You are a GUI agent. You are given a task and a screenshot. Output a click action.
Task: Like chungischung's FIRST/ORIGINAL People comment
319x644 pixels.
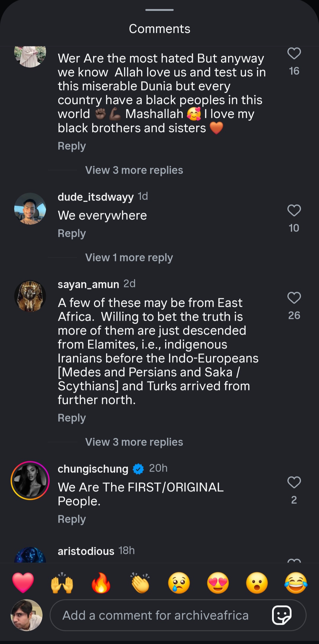point(294,482)
